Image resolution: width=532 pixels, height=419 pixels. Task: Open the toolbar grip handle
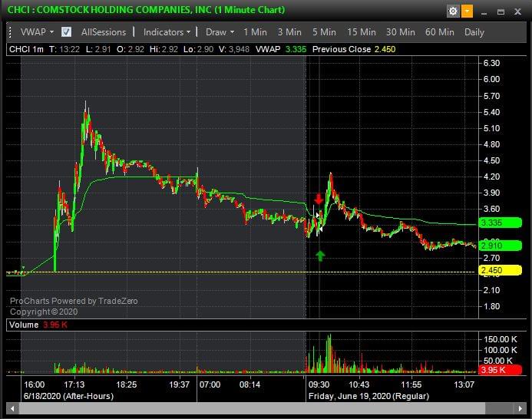[10, 32]
